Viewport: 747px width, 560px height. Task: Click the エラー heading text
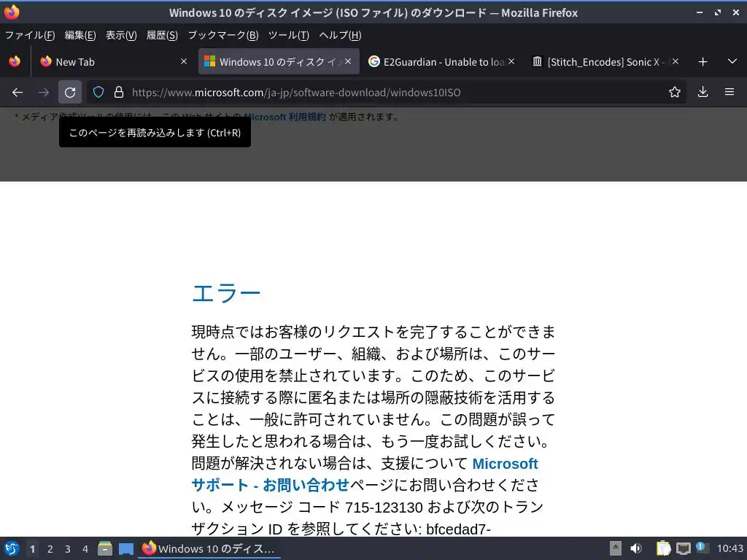[x=226, y=292]
